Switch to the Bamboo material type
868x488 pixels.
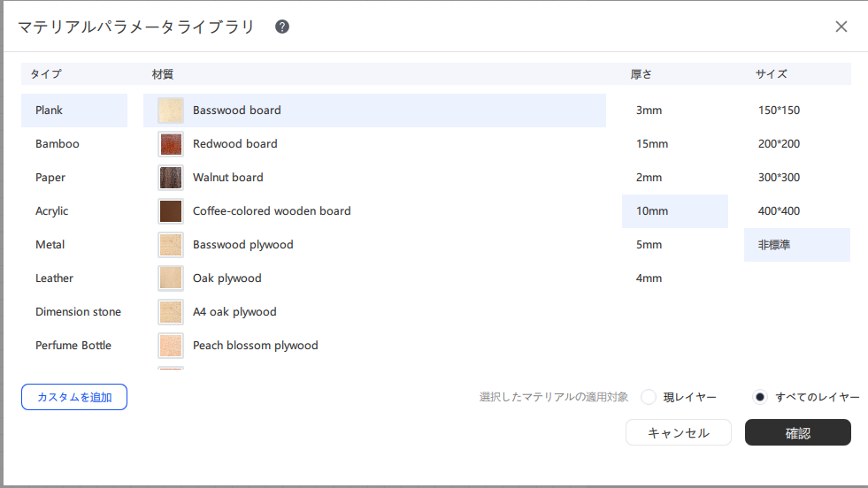(x=58, y=144)
